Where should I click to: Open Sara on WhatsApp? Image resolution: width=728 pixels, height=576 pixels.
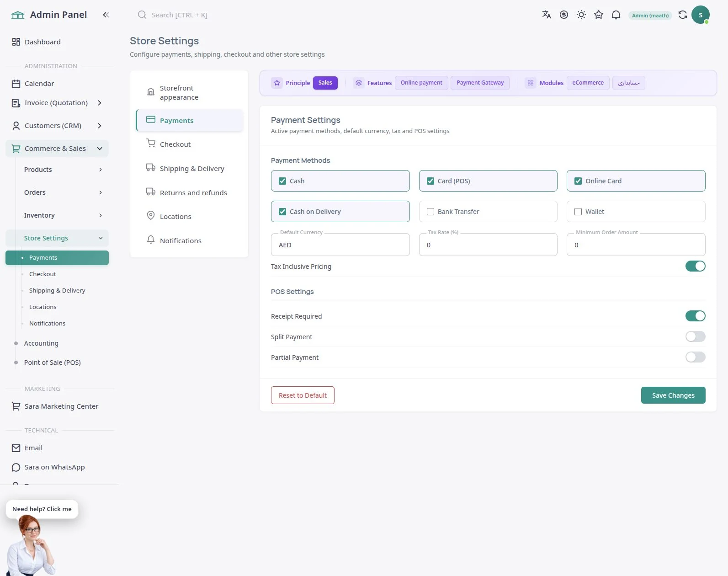tap(57, 467)
